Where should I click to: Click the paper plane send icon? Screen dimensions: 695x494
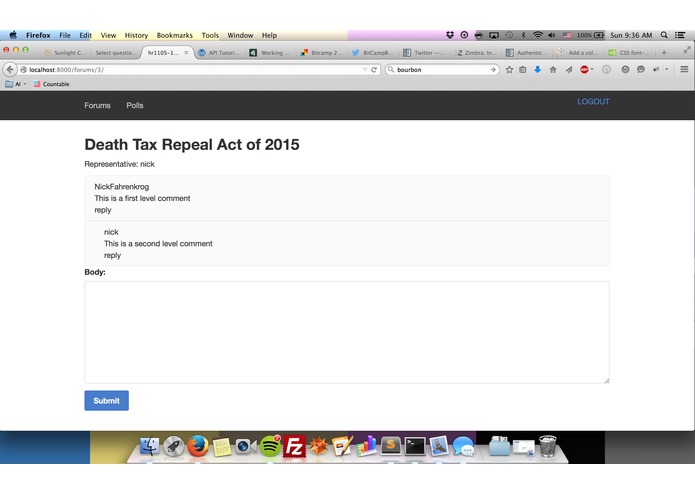569,70
